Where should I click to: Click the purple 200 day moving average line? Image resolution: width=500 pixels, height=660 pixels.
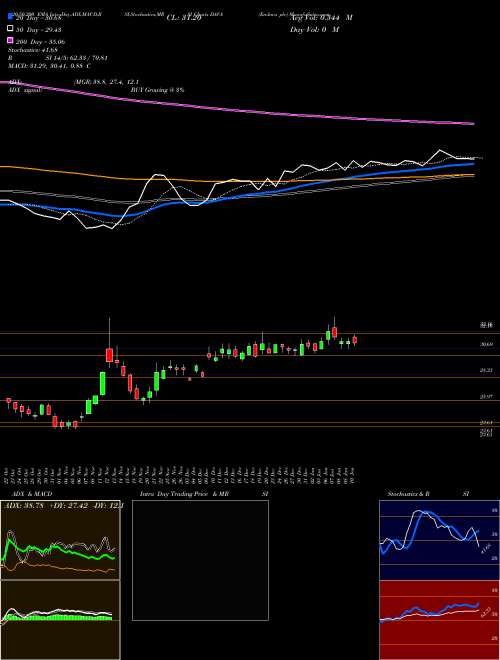pyautogui.click(x=237, y=109)
